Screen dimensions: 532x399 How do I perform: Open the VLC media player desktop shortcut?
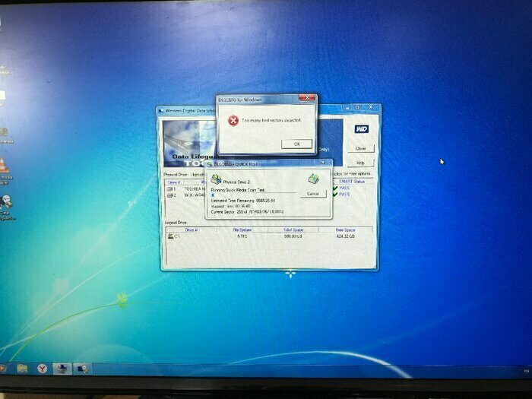point(6,165)
